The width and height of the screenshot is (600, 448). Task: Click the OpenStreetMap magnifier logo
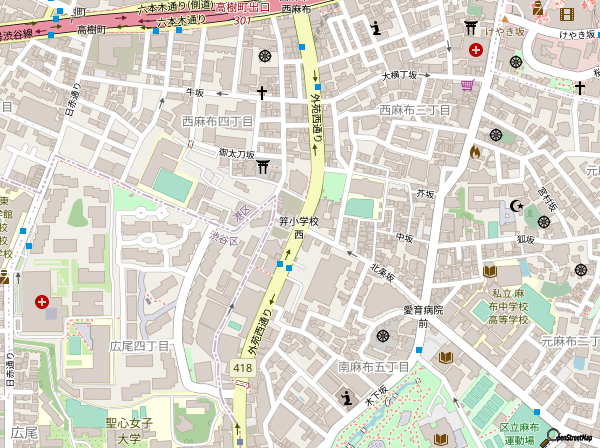point(551,436)
